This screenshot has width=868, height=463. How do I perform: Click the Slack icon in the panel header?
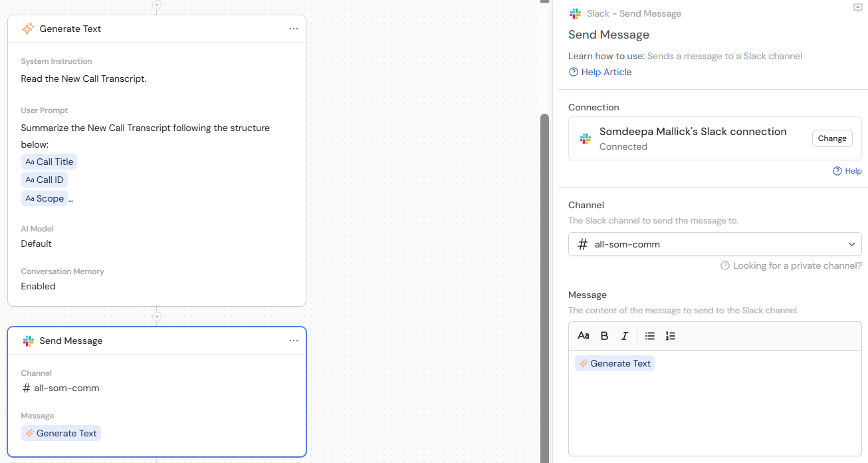click(575, 13)
